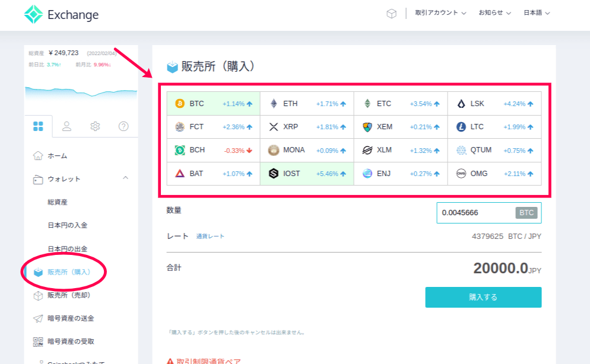The width and height of the screenshot is (590, 364).
Task: Go to ホーム in sidebar
Action: (x=57, y=155)
